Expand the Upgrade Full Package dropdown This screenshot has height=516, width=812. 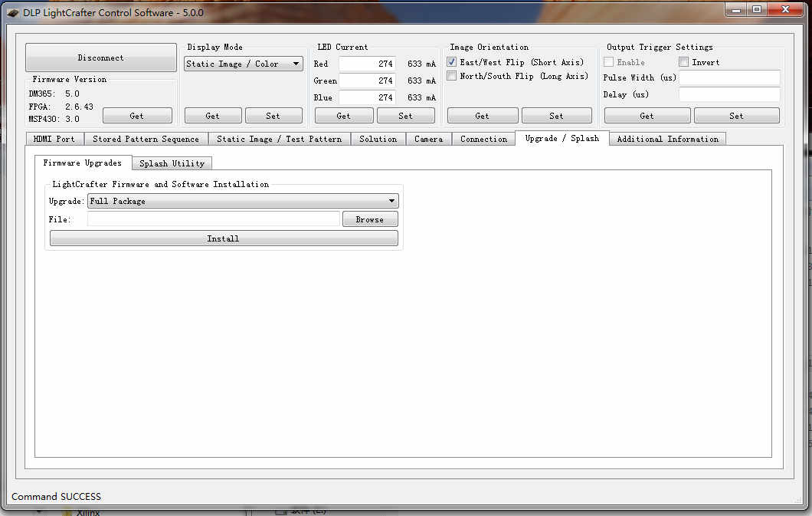[243, 201]
